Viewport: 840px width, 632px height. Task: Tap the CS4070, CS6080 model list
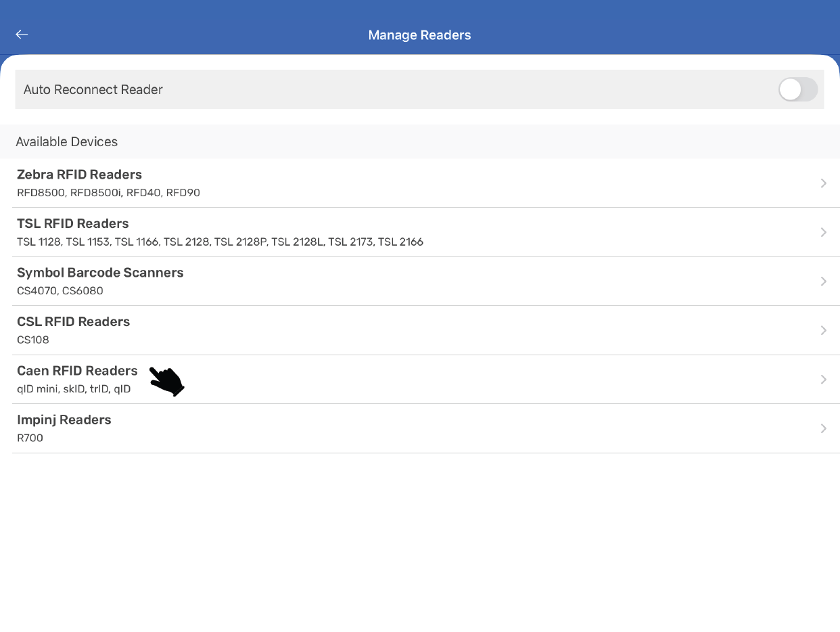[60, 291]
